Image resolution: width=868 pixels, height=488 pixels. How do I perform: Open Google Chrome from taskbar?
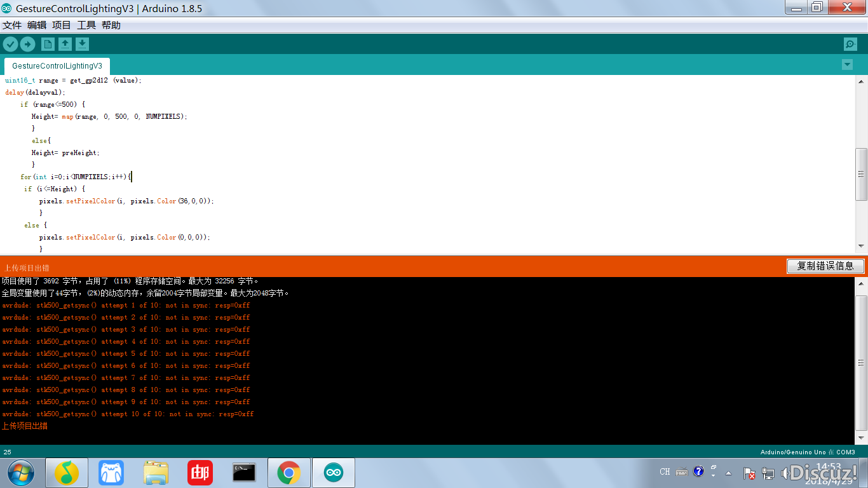289,473
